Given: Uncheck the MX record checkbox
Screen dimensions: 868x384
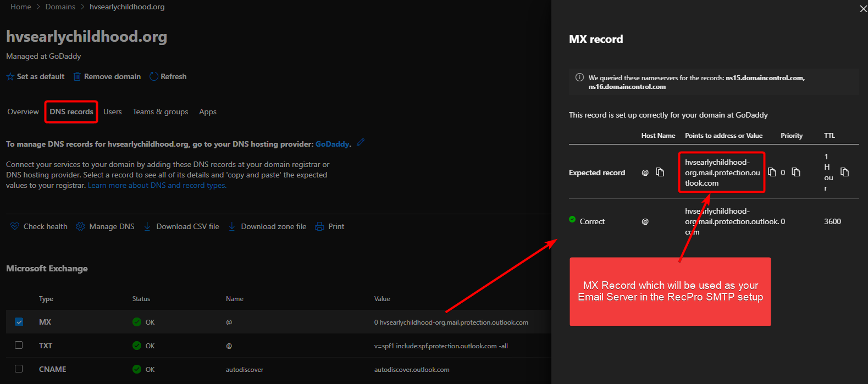Looking at the screenshot, I should (x=19, y=322).
